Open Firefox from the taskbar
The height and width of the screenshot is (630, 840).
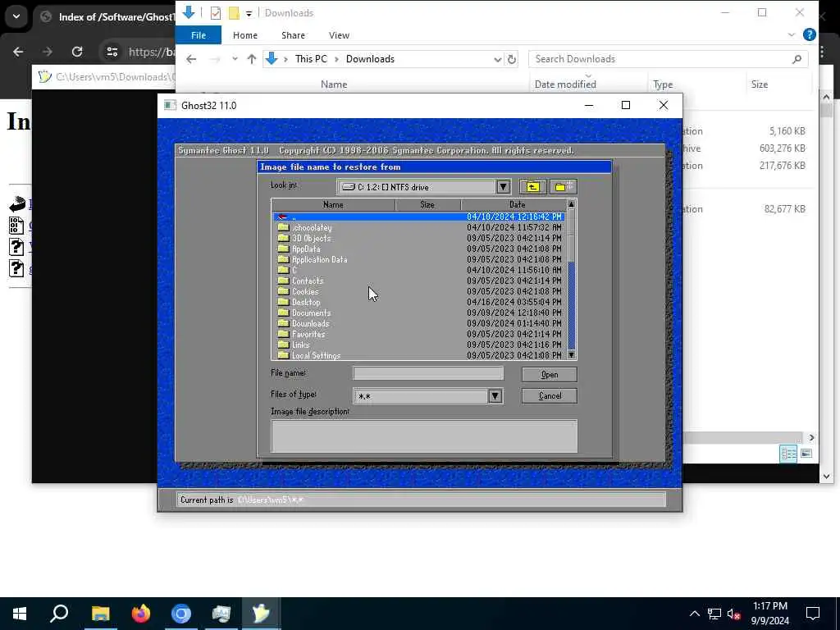[140, 614]
